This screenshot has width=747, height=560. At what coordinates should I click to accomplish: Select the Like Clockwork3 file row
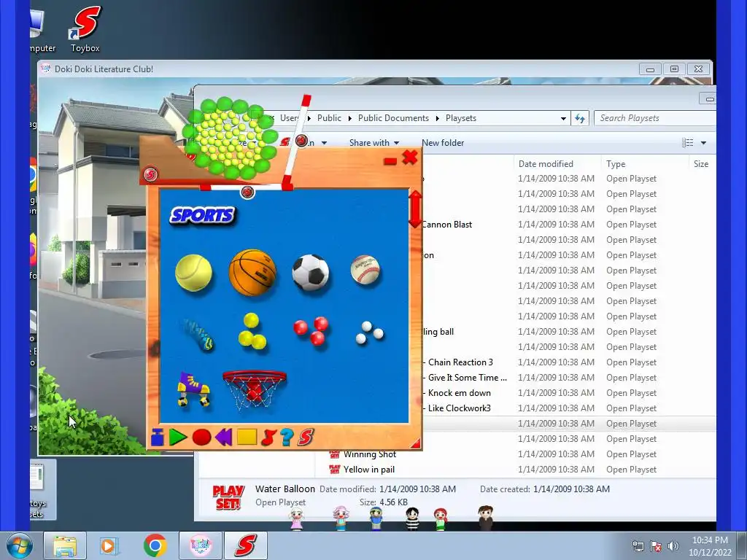(x=460, y=408)
